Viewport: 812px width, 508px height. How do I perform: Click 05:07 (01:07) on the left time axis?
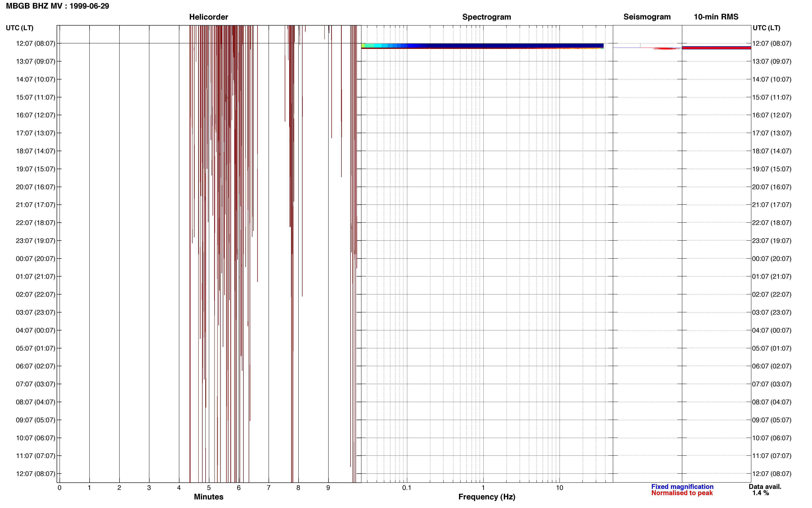pyautogui.click(x=36, y=348)
